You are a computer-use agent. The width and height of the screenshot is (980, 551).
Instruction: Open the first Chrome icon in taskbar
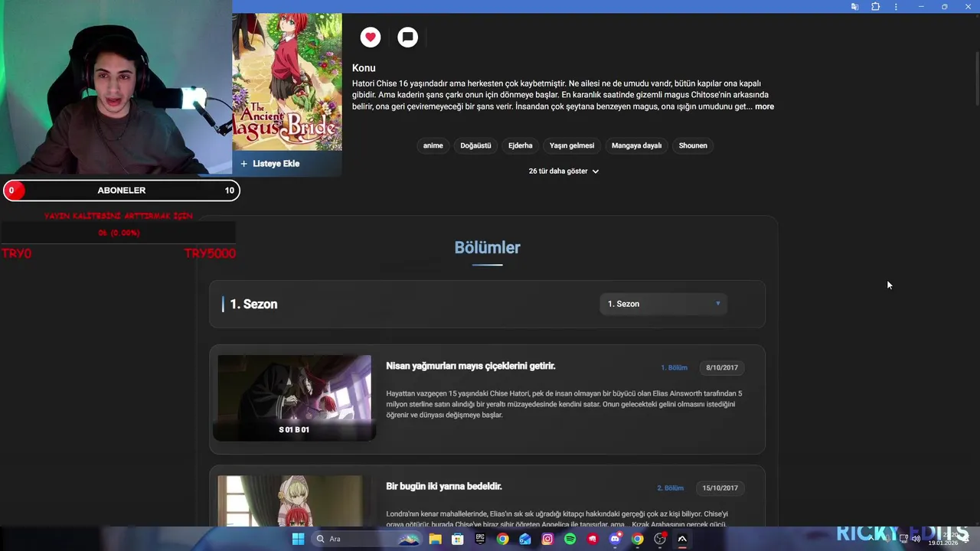[x=502, y=539]
